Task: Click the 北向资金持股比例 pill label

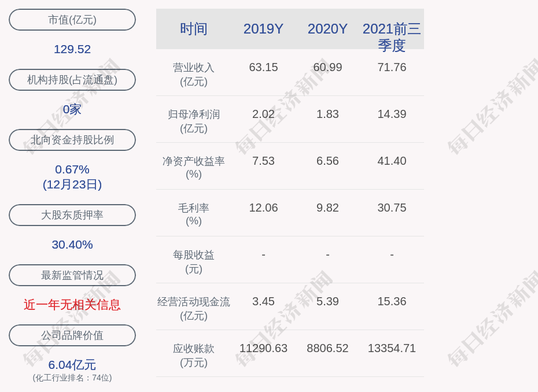Action: pyautogui.click(x=72, y=140)
